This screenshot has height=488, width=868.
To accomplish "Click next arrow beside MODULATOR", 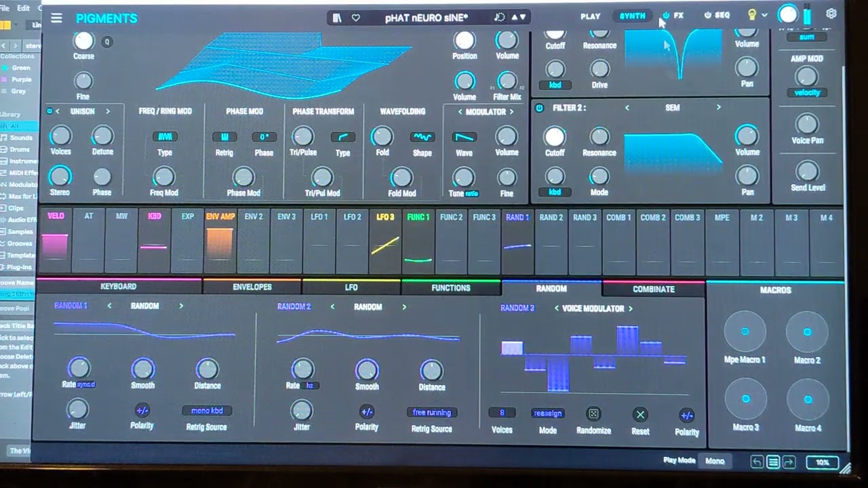I will 511,112.
